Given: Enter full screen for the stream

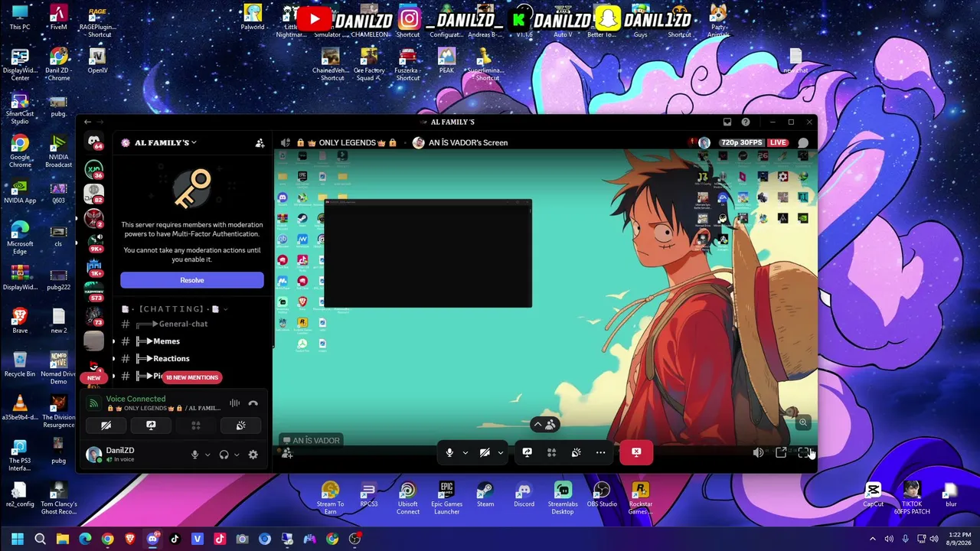Looking at the screenshot, I should coord(804,453).
